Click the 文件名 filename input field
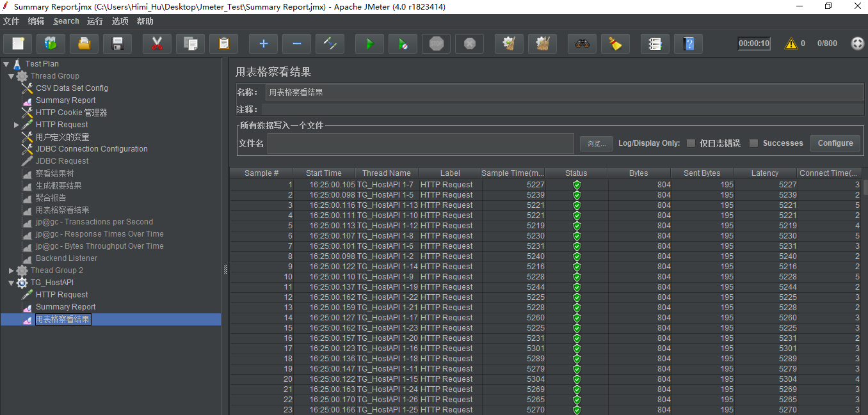868x415 pixels. (421, 144)
